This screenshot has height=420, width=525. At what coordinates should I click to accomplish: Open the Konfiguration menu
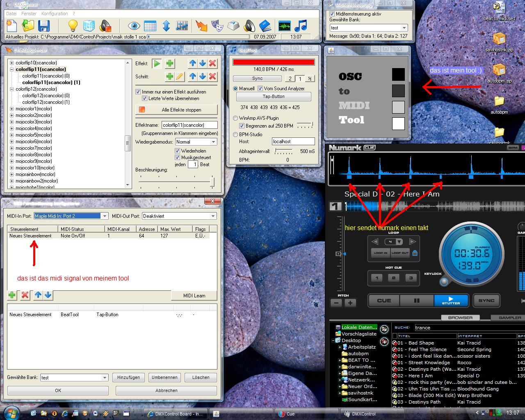[54, 14]
